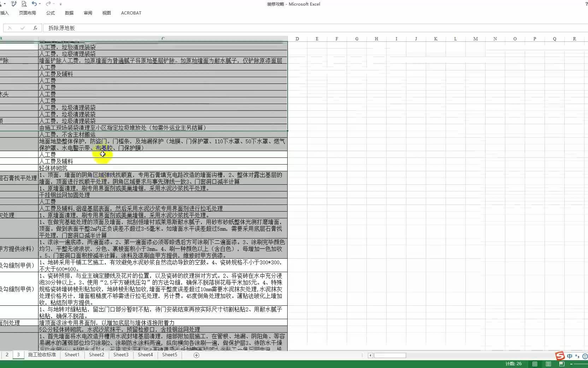Screen dimensions: 588x368
Task: Open the Undo history dropdown arrow
Action: point(40,4)
